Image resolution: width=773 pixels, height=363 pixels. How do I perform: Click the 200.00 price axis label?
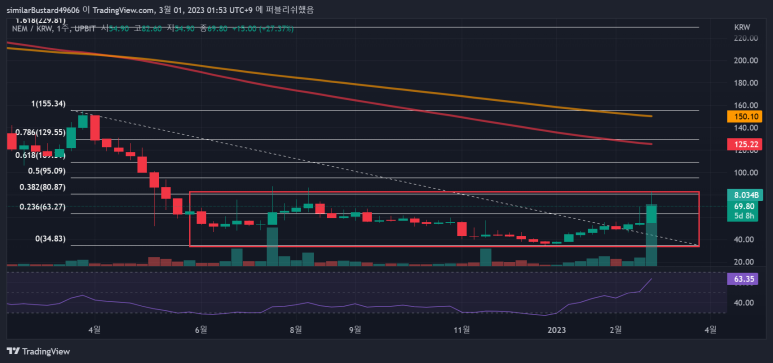click(x=746, y=61)
